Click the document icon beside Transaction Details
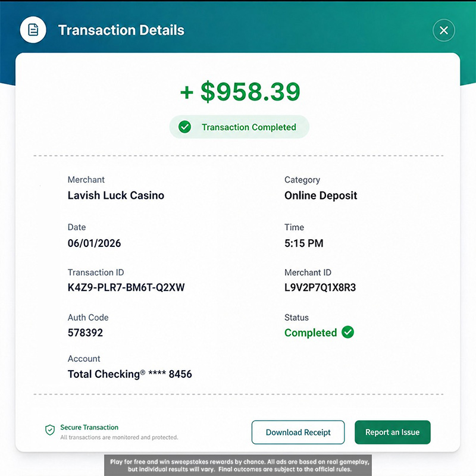The width and height of the screenshot is (476, 476). 33,30
